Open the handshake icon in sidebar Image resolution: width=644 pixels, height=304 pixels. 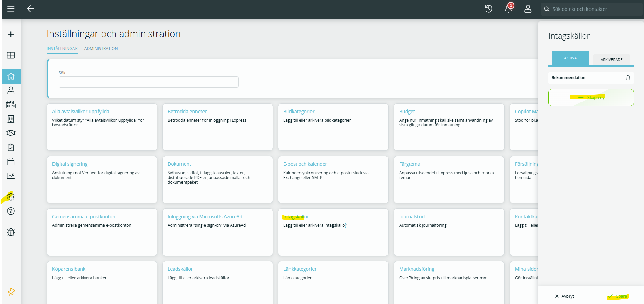[11, 133]
